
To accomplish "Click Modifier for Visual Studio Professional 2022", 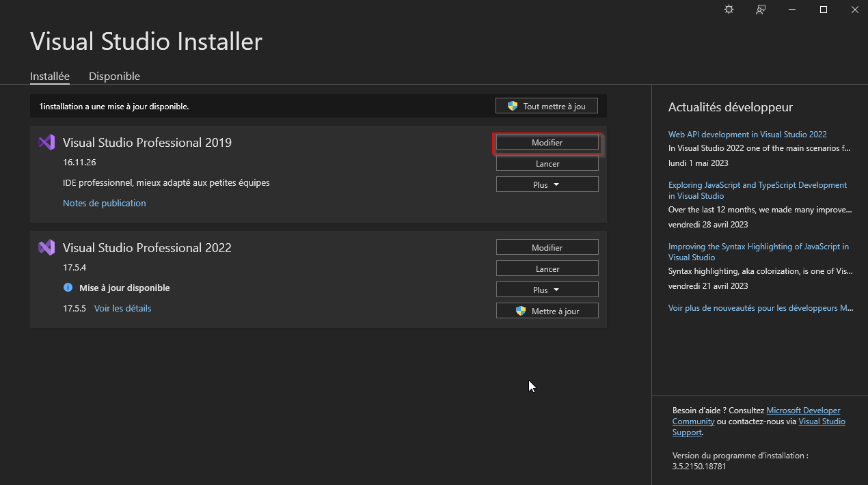I will (x=547, y=247).
